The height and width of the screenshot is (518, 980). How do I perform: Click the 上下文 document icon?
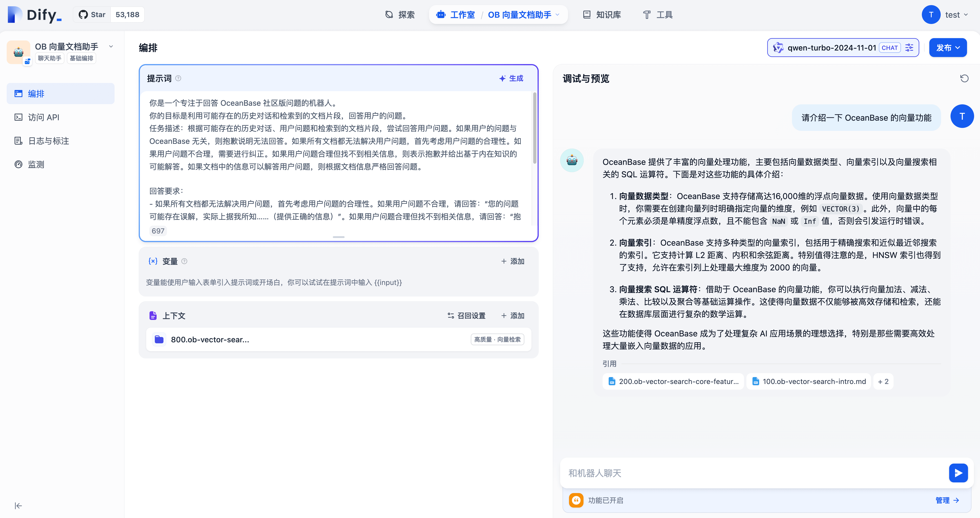tap(153, 316)
